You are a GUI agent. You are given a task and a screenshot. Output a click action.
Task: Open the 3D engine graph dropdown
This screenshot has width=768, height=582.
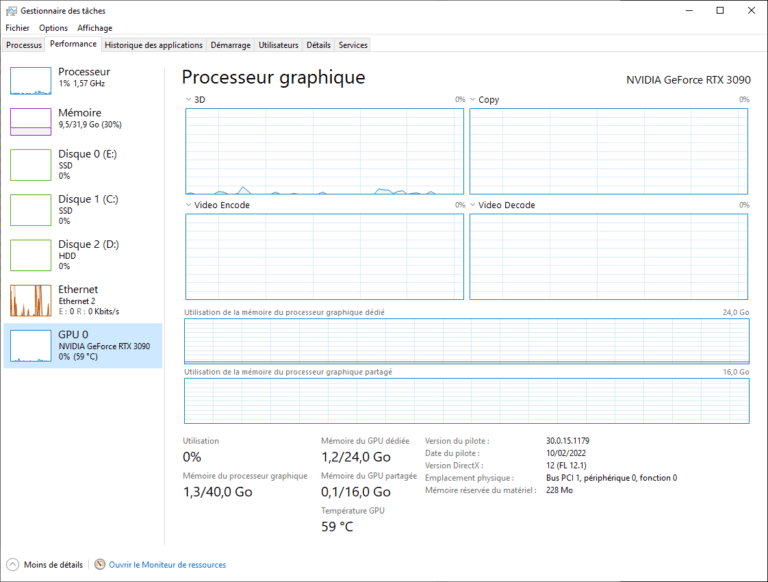click(189, 100)
